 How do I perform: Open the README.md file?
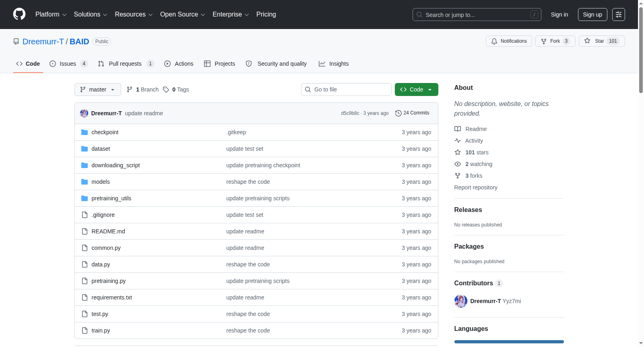tap(108, 231)
